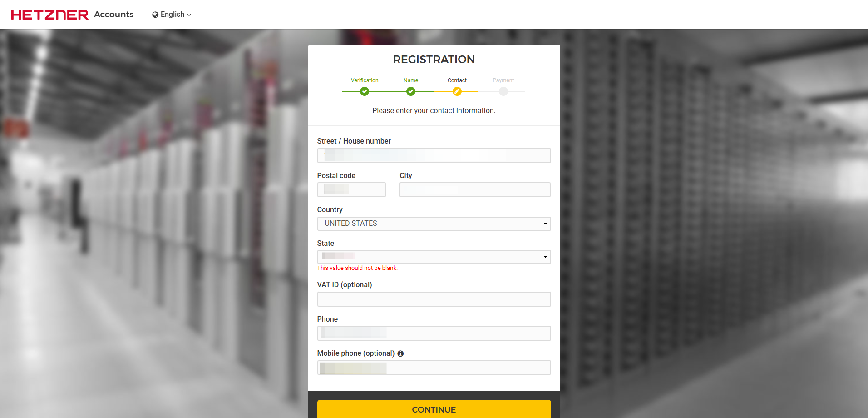Click the Contact step pencil icon
Viewport: 868px width, 418px height.
coord(457,91)
